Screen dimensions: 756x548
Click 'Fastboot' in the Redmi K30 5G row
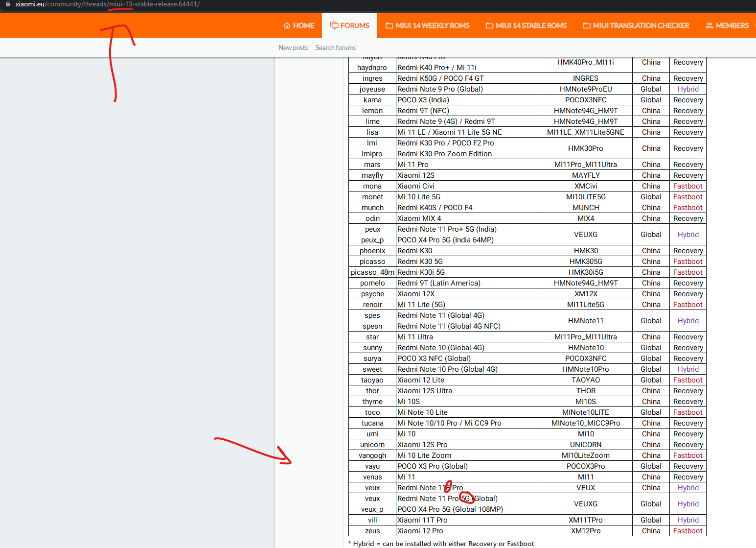688,262
